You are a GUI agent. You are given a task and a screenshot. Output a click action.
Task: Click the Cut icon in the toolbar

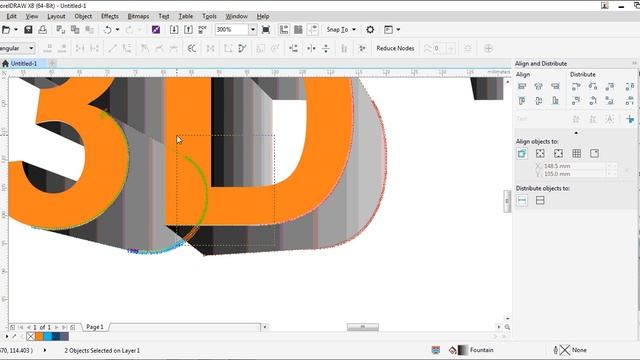click(60, 29)
